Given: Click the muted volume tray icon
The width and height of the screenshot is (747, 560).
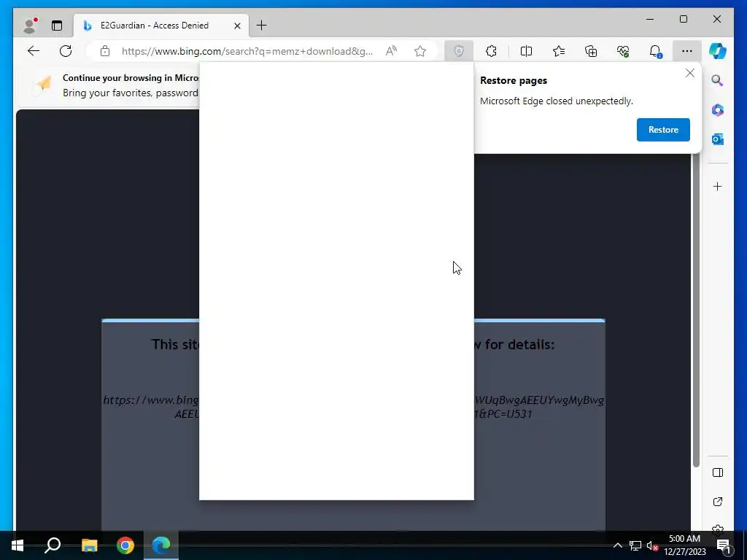Looking at the screenshot, I should pos(652,545).
